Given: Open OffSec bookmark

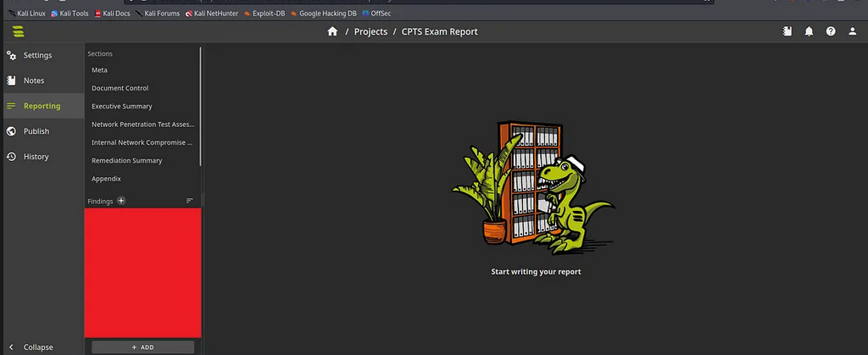Looking at the screenshot, I should (376, 14).
